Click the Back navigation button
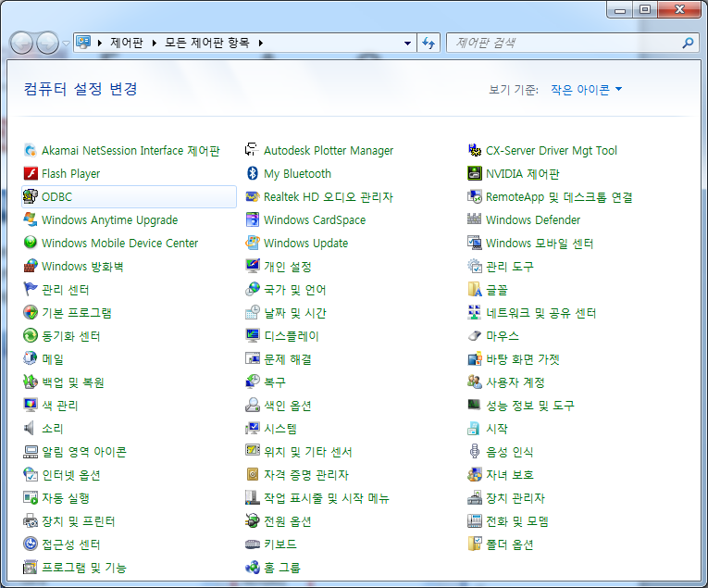 tap(21, 44)
